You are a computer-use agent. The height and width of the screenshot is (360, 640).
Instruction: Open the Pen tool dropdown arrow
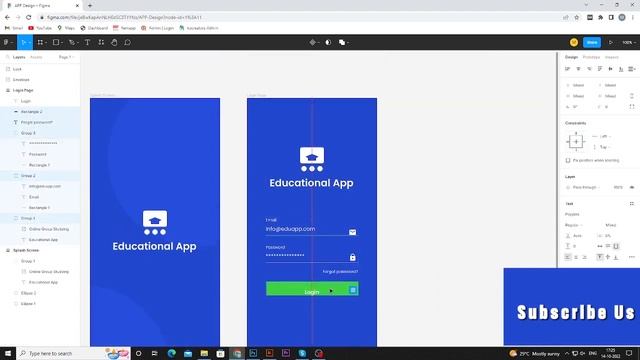pyautogui.click(x=78, y=43)
